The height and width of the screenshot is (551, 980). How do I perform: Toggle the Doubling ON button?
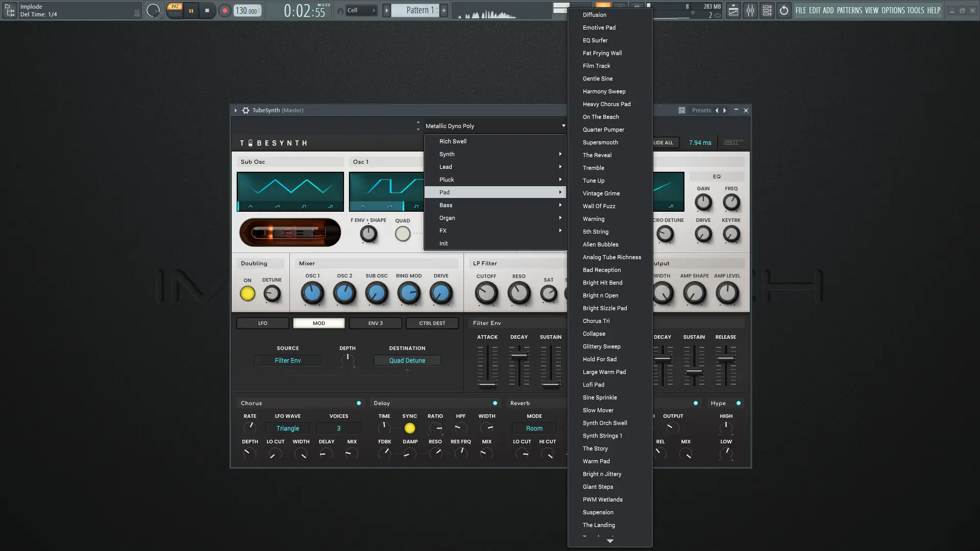pyautogui.click(x=248, y=293)
